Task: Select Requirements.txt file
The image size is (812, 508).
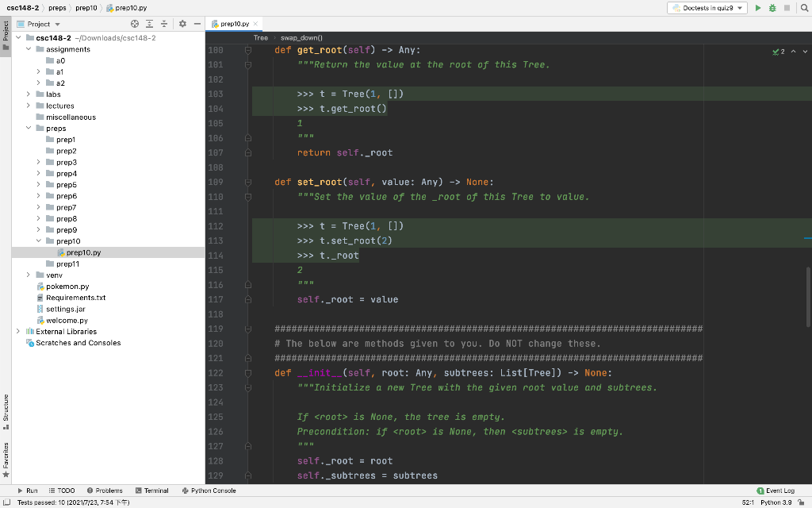Action: [x=71, y=298]
